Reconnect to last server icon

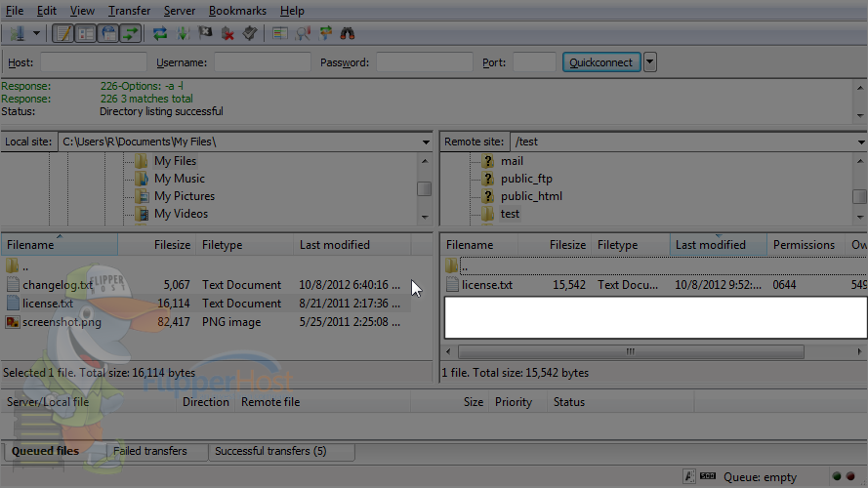click(250, 34)
